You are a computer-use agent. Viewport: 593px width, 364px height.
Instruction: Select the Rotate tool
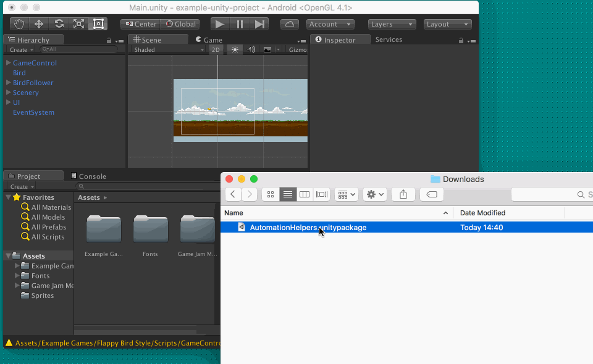pos(59,24)
